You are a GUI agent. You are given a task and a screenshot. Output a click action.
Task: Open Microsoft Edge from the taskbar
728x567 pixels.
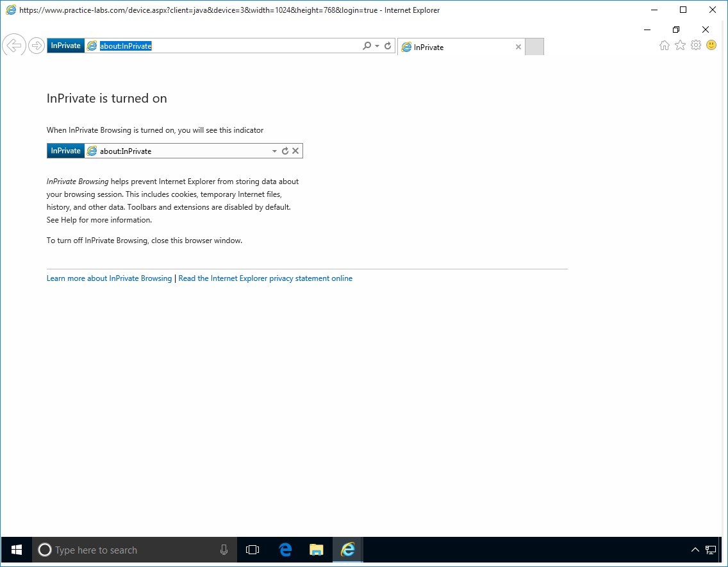(285, 550)
